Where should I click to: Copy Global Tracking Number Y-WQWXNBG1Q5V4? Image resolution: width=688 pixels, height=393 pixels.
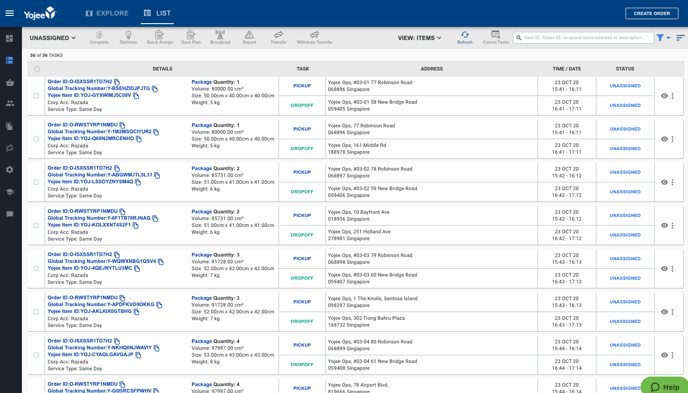point(161,261)
